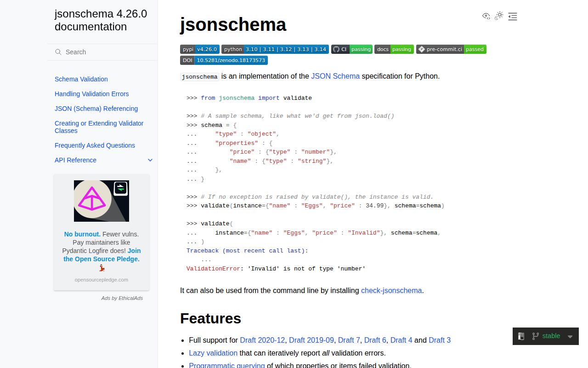Open the table of contents drawer icon

[x=513, y=17]
